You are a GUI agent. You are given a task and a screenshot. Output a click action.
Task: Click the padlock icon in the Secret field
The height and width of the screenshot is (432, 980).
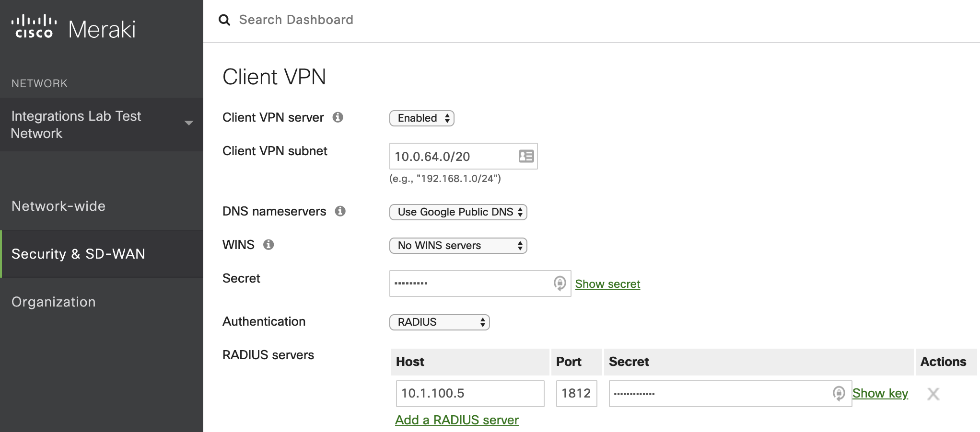point(559,283)
